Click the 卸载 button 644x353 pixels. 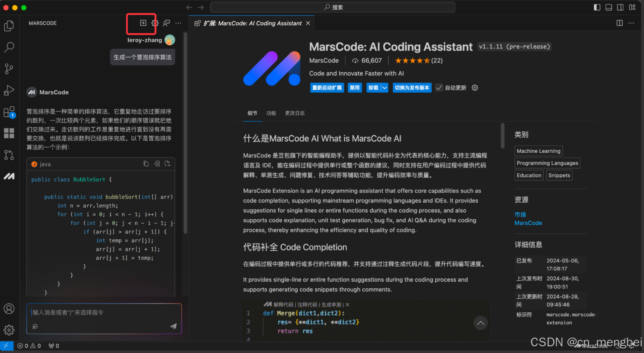373,88
